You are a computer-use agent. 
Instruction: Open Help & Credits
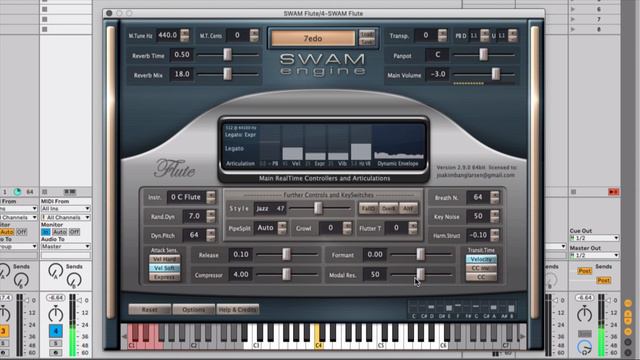(238, 309)
